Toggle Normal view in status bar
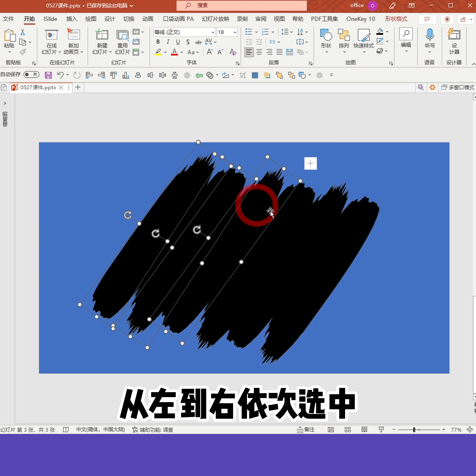The image size is (476, 476). (331, 430)
